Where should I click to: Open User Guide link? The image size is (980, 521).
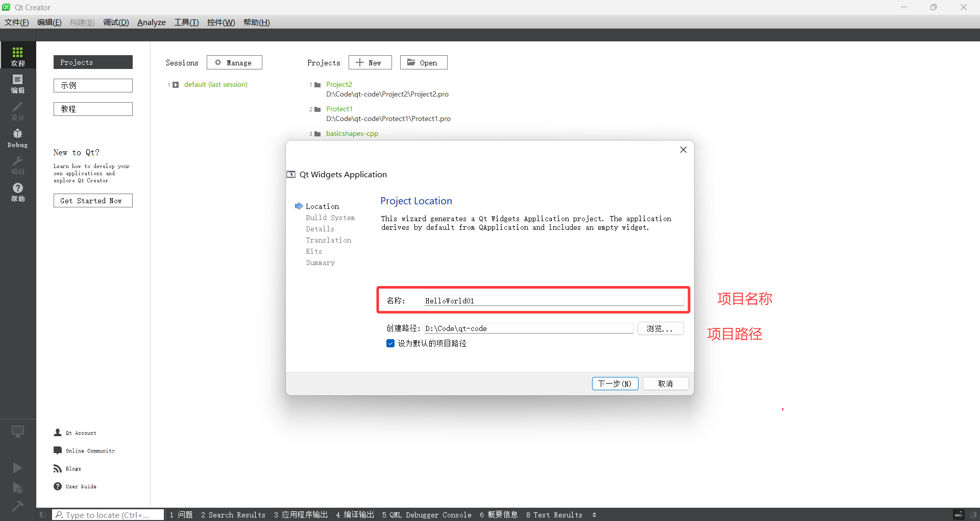pos(81,486)
